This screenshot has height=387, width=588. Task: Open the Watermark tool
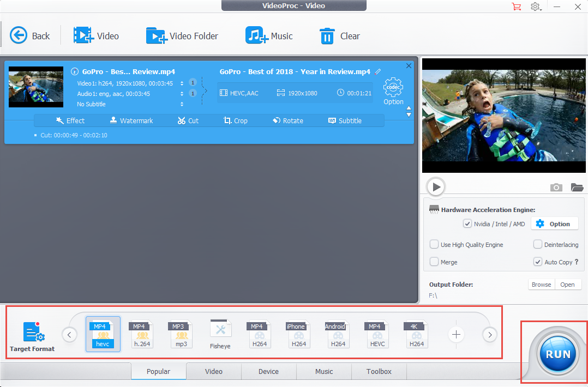click(x=131, y=120)
